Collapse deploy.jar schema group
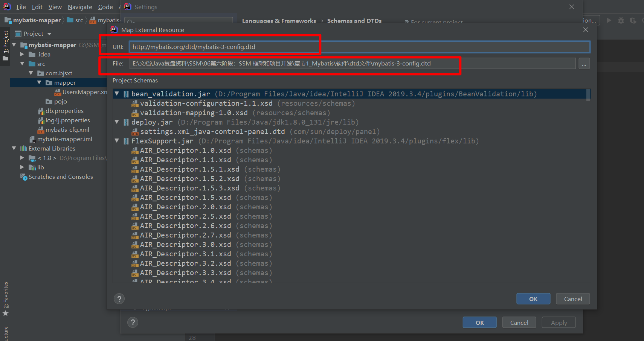Image resolution: width=644 pixels, height=341 pixels. tap(117, 122)
